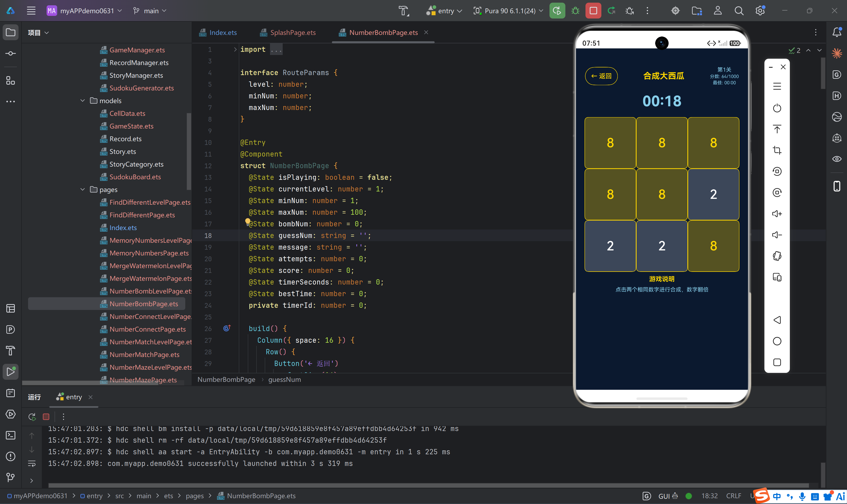Tap the bottom-right 8 tile
The image size is (847, 504).
coord(713,246)
